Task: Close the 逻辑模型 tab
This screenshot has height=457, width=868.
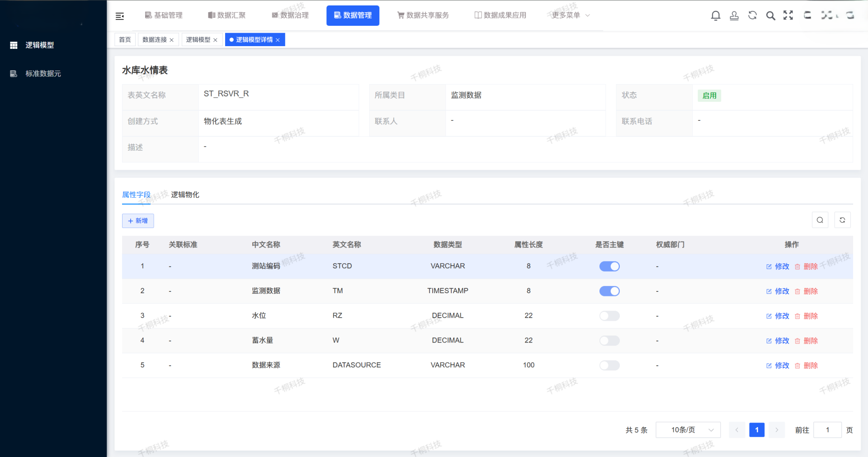Action: (215, 40)
